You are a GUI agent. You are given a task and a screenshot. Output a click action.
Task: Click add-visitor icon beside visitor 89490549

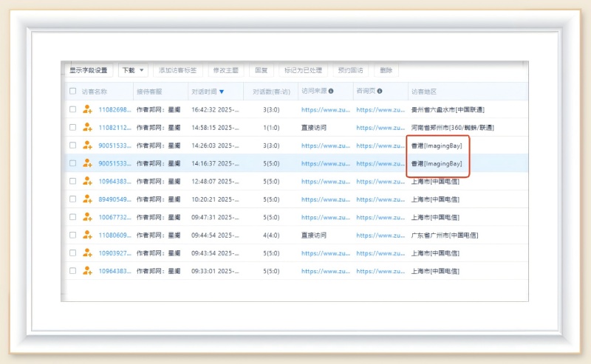click(87, 199)
